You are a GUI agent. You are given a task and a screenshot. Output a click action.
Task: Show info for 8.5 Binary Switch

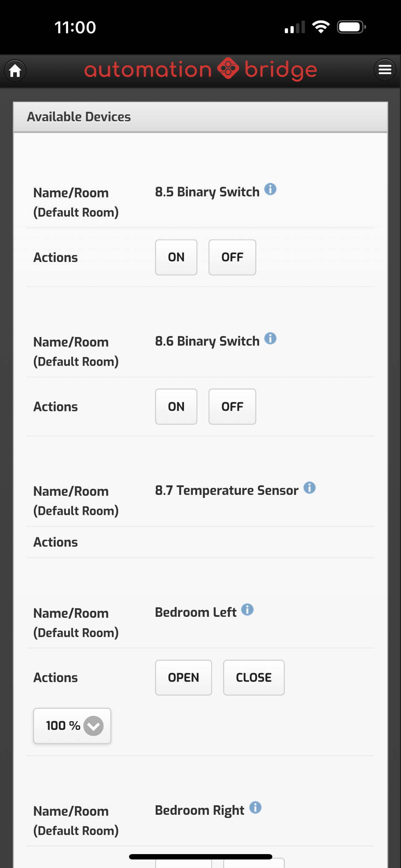270,189
